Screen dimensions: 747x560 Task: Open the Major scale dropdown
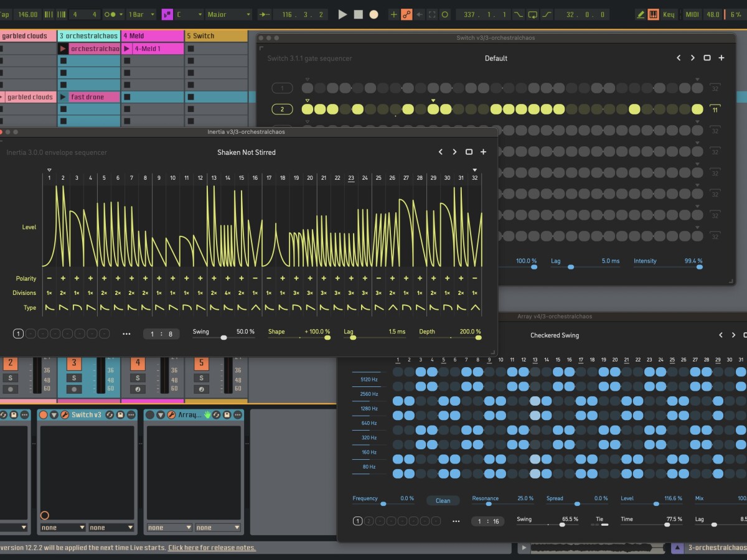tap(228, 14)
